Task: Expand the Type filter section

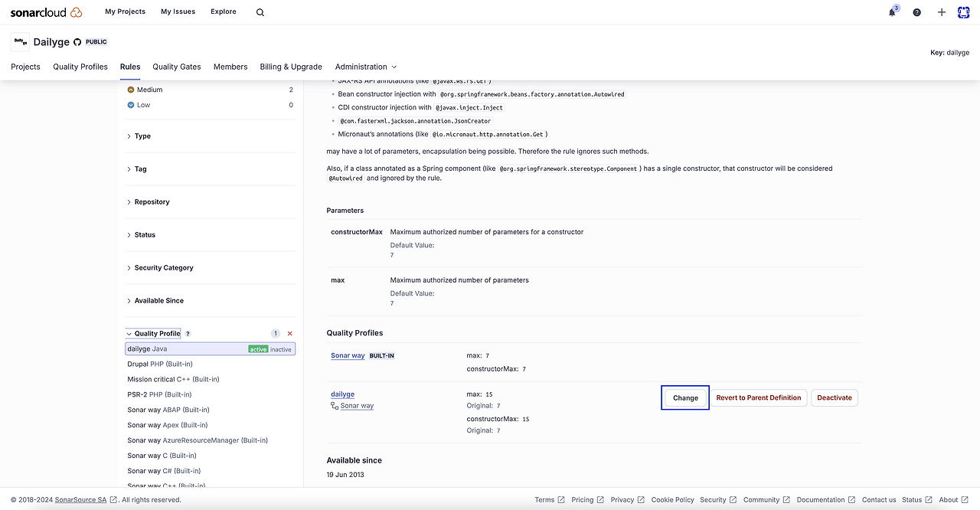Action: [142, 136]
